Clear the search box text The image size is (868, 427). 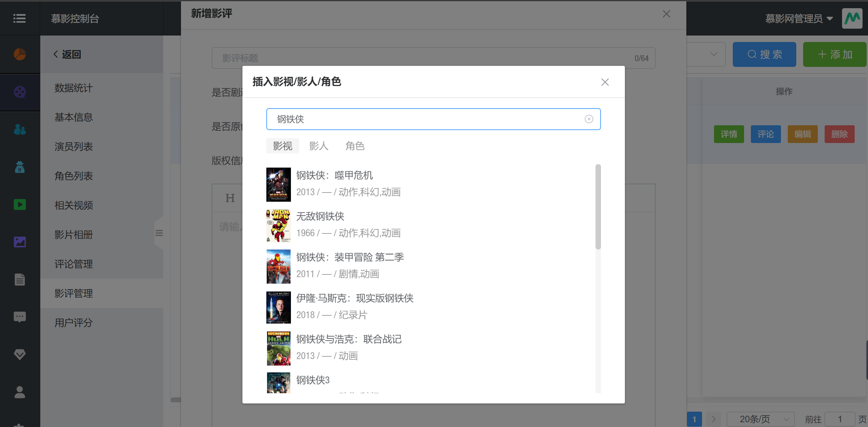(x=589, y=119)
